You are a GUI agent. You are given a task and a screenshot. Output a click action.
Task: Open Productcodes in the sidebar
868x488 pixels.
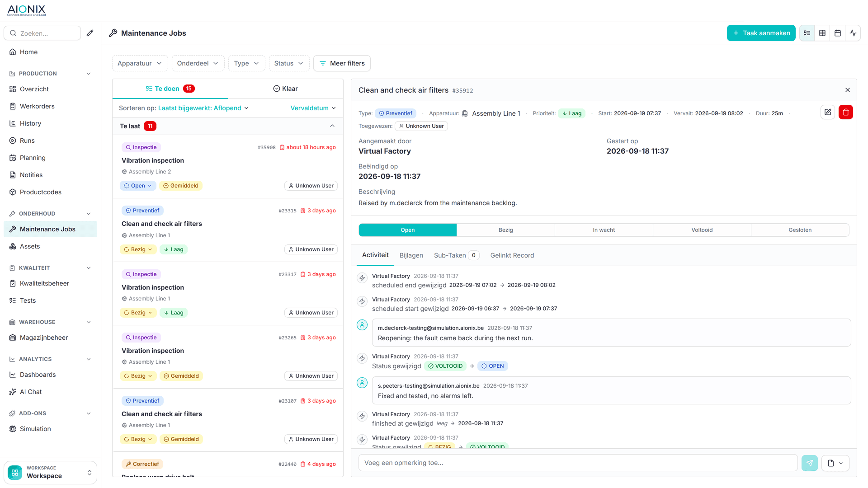(50, 192)
